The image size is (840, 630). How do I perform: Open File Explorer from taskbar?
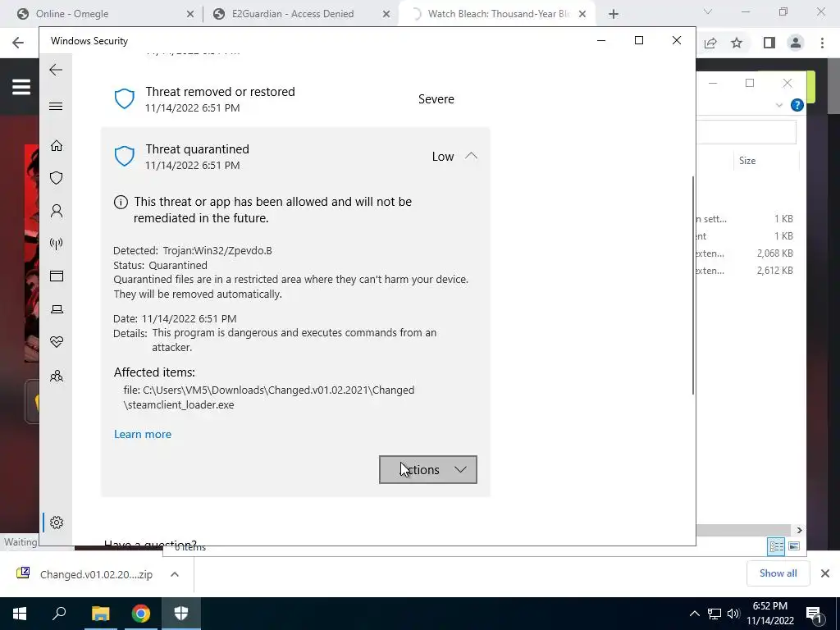(x=100, y=614)
